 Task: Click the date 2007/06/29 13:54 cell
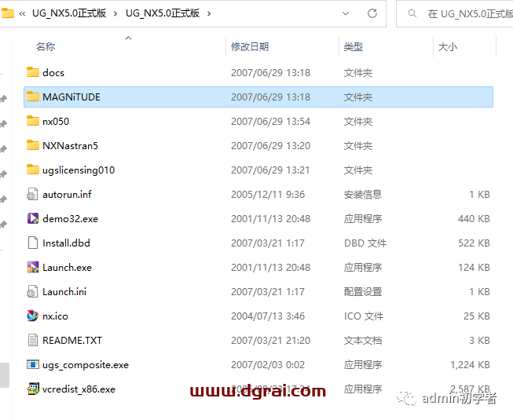(270, 121)
